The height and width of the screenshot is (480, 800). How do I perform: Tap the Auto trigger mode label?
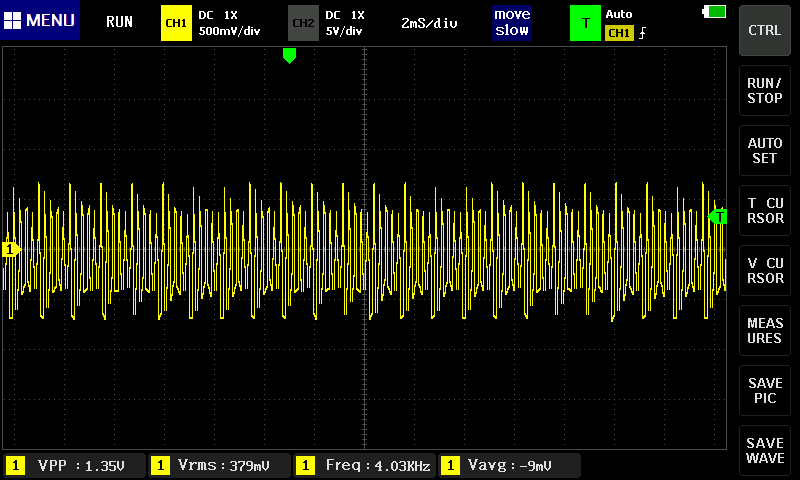click(x=619, y=14)
